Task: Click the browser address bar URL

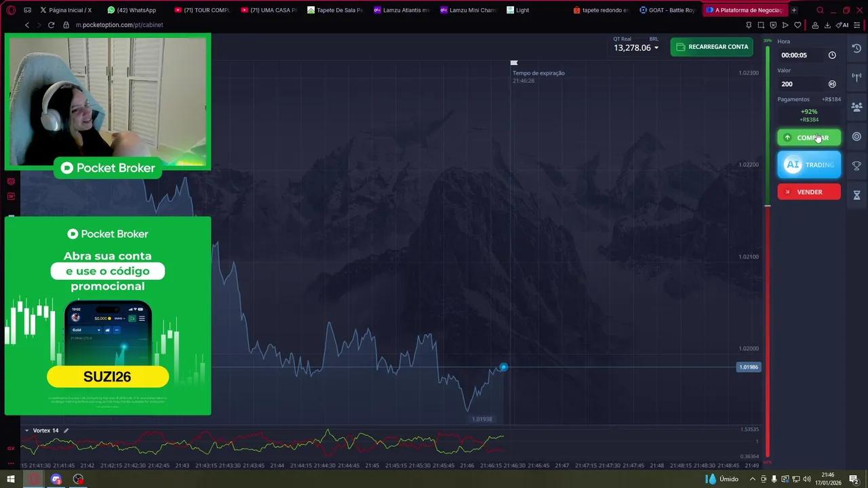Action: click(x=119, y=25)
